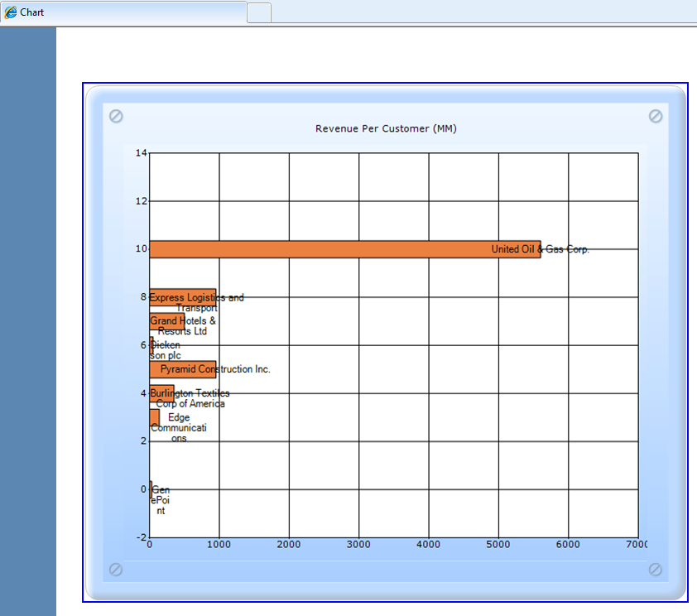
Task: Open a new empty browser tab
Action: (x=259, y=12)
